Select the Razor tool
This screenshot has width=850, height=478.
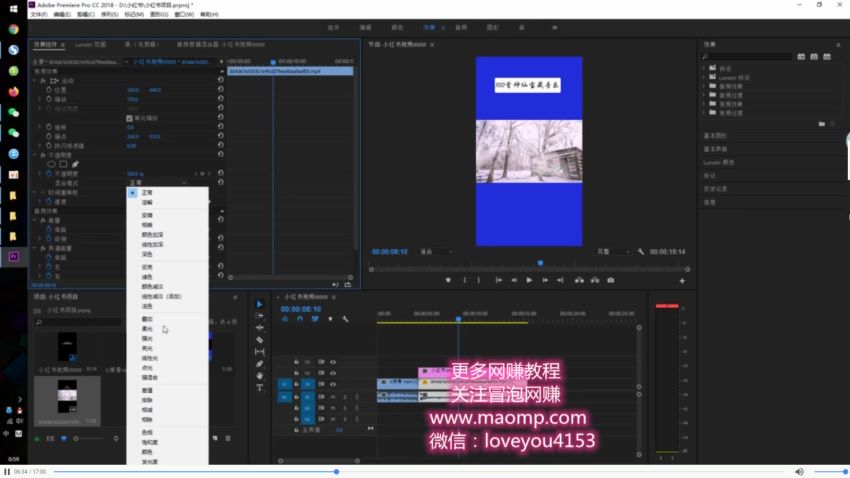(x=260, y=340)
